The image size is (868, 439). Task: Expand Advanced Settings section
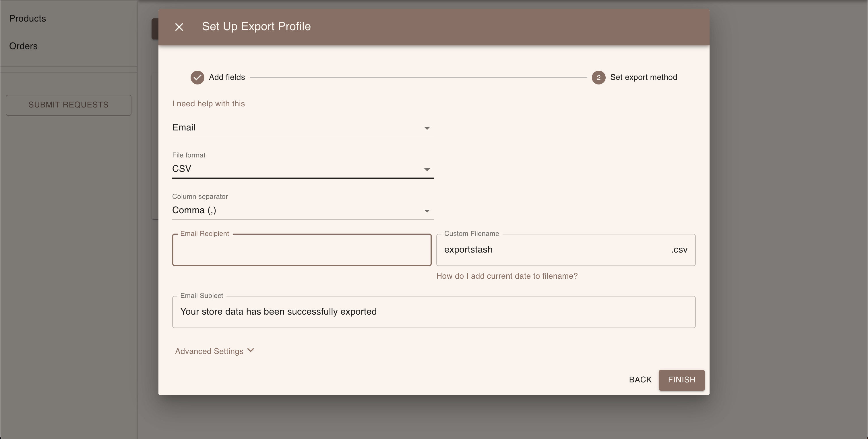pos(209,351)
